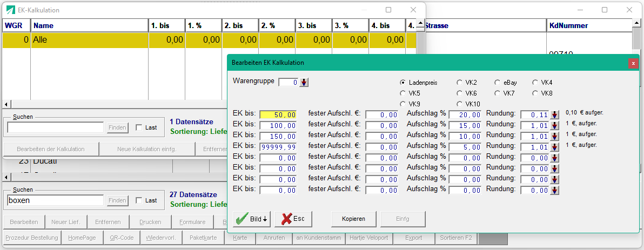Viewport: 644px width, 250px height.
Task: Click the Paketkarte button
Action: tap(203, 238)
